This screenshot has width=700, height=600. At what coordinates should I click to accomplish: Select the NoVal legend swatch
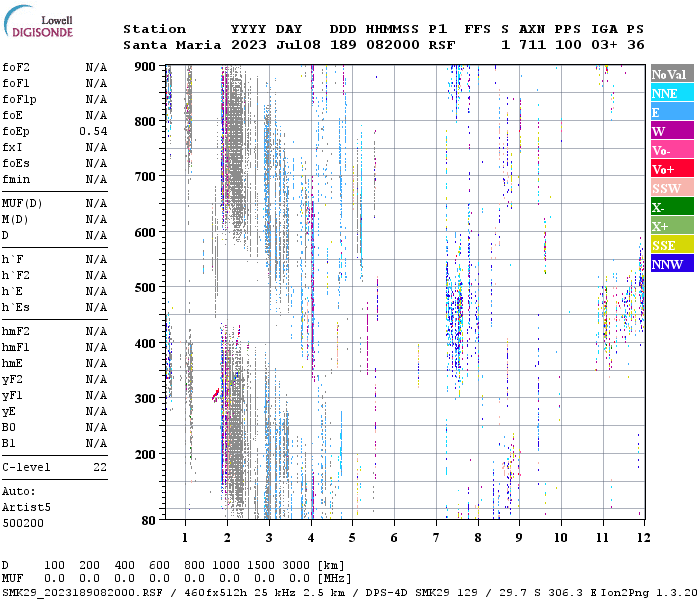pyautogui.click(x=672, y=74)
